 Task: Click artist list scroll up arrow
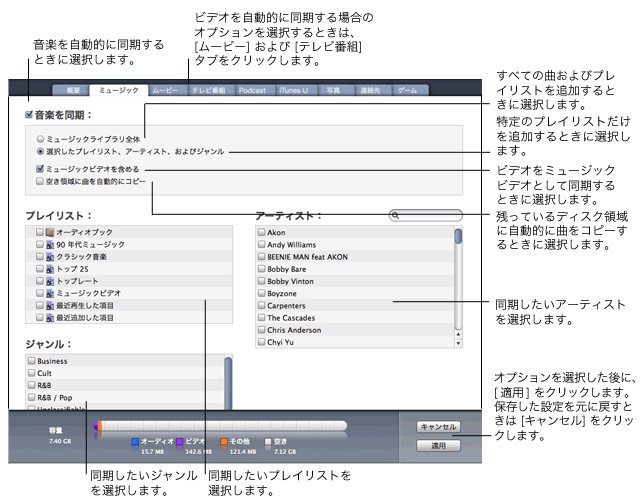(458, 335)
